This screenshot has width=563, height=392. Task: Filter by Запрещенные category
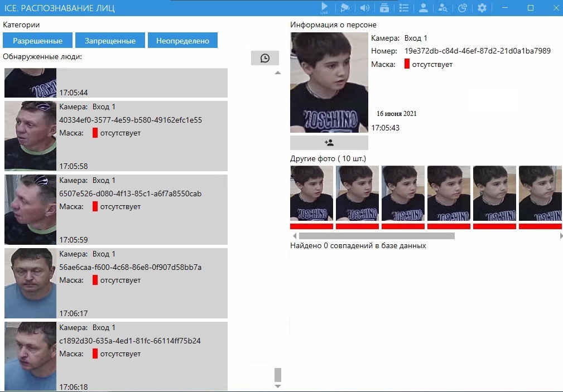pyautogui.click(x=110, y=40)
